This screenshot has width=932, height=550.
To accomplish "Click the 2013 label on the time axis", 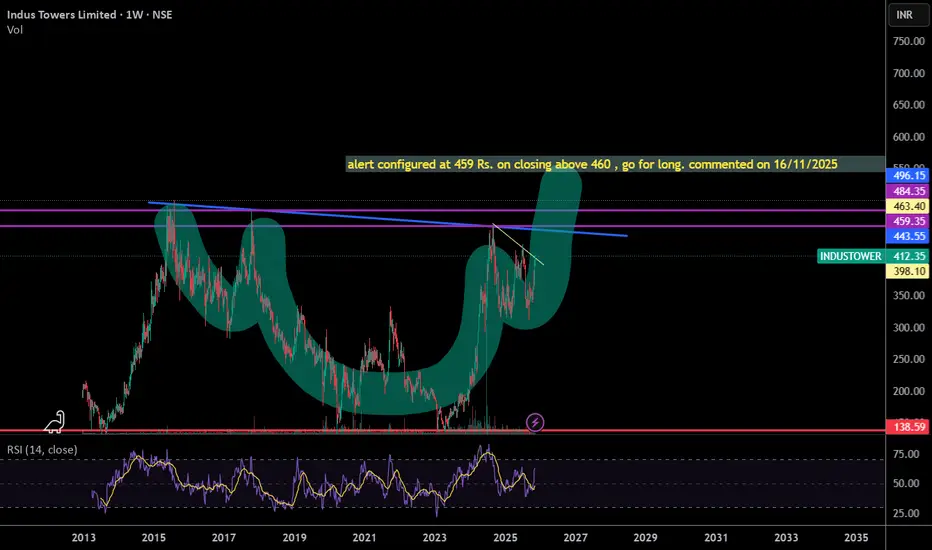I will point(83,538).
